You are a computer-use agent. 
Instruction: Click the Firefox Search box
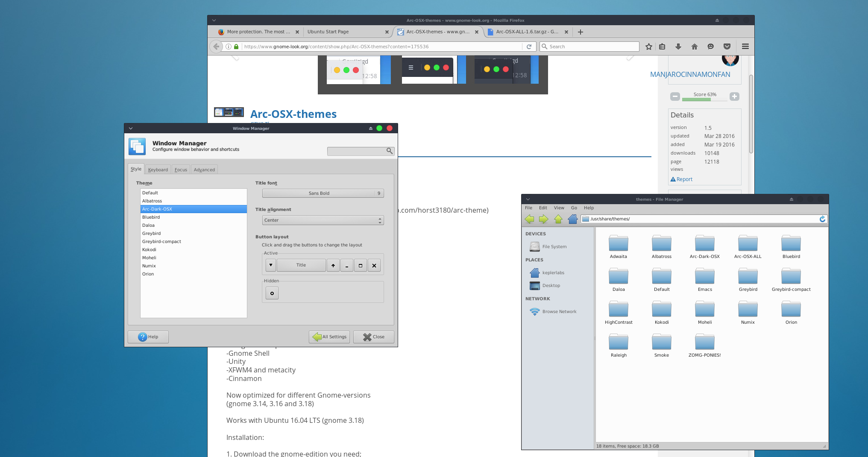(589, 47)
